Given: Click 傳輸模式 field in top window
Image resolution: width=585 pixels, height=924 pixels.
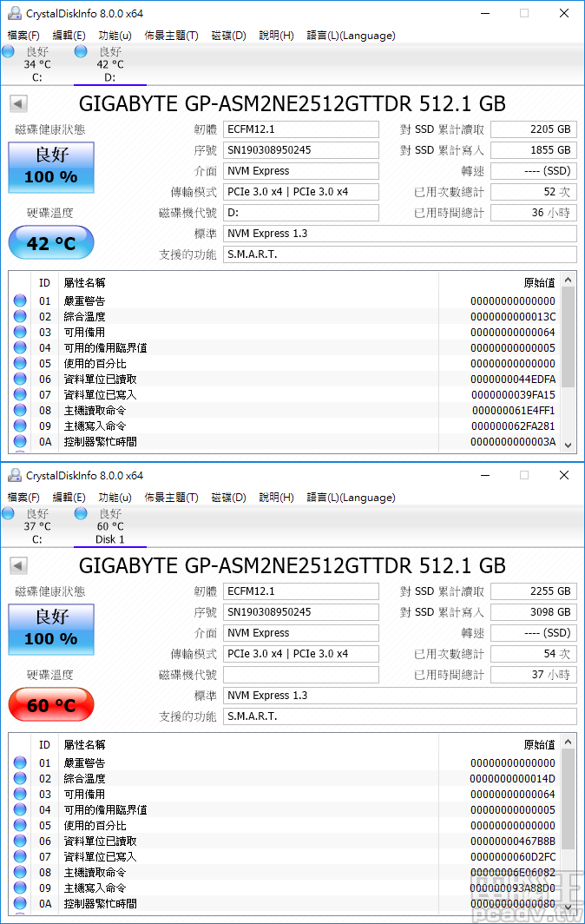Looking at the screenshot, I should click(300, 192).
